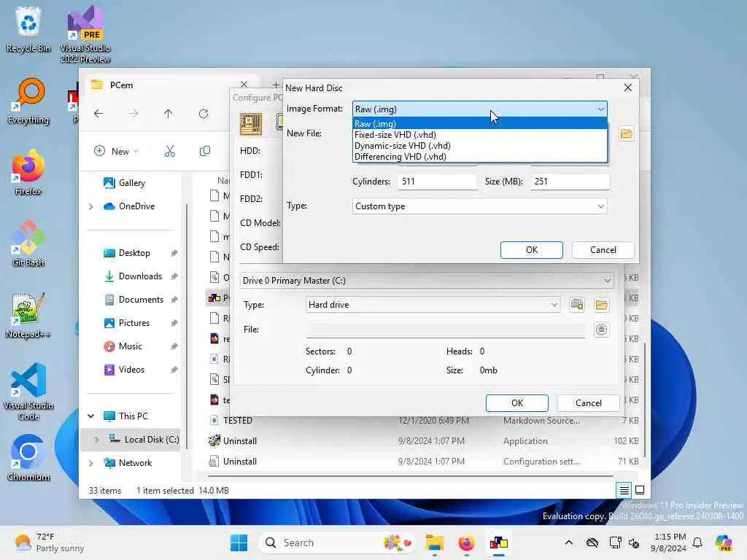Expand the Network tree node

click(x=91, y=463)
